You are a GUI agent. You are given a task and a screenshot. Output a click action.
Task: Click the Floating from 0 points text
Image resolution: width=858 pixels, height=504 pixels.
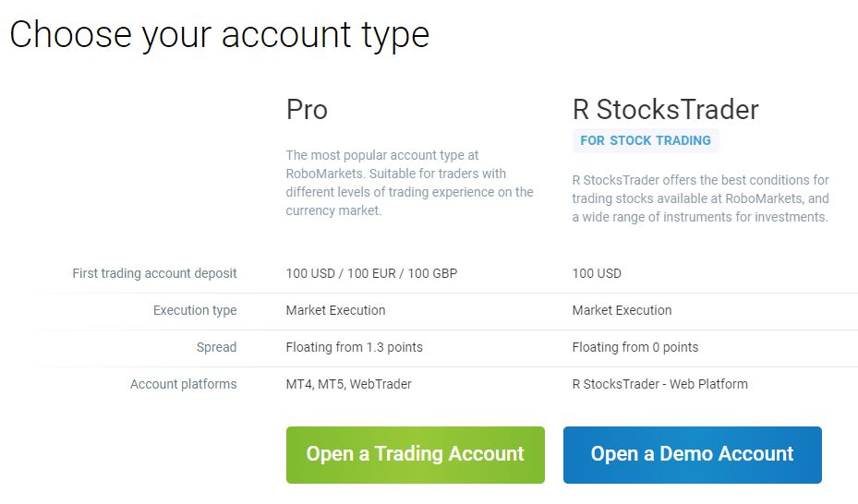pos(635,347)
